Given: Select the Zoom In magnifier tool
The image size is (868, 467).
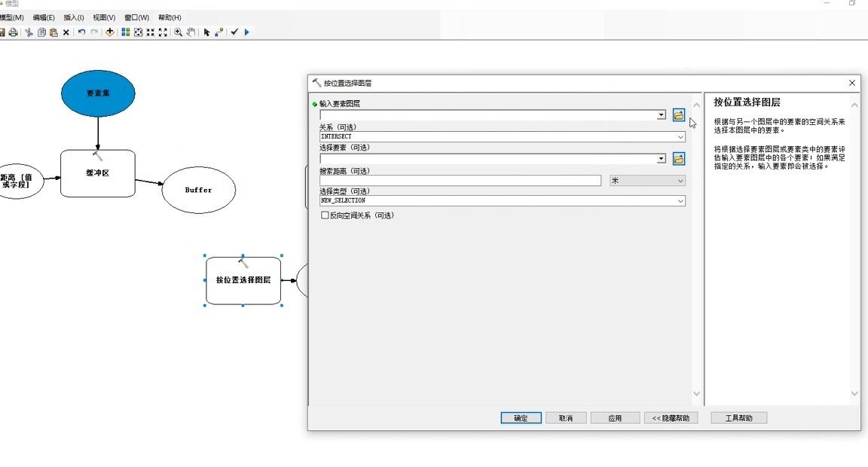Looking at the screenshot, I should (179, 32).
